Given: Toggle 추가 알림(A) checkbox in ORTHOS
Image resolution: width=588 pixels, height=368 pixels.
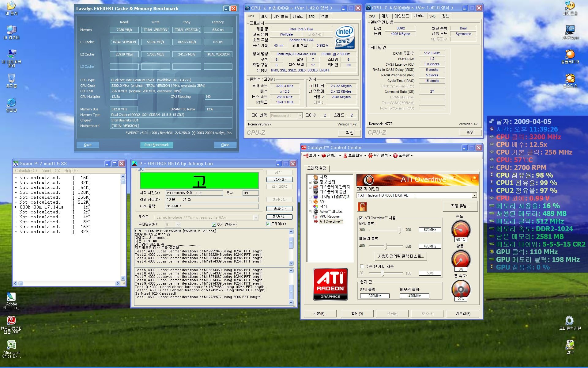Looking at the screenshot, I should coord(214,224).
